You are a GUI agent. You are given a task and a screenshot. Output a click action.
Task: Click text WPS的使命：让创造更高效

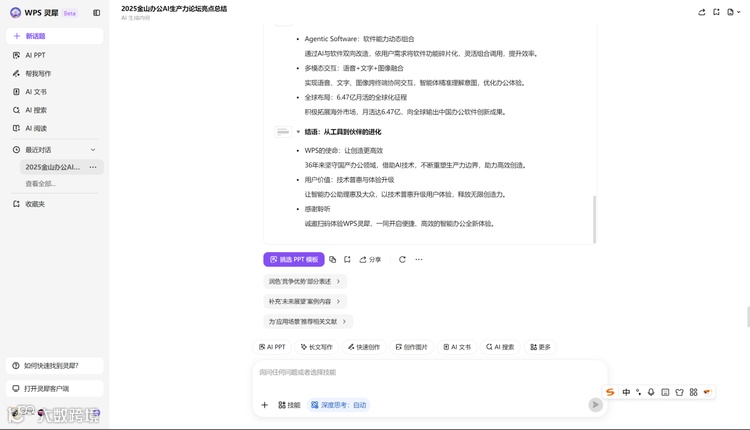pyautogui.click(x=343, y=150)
